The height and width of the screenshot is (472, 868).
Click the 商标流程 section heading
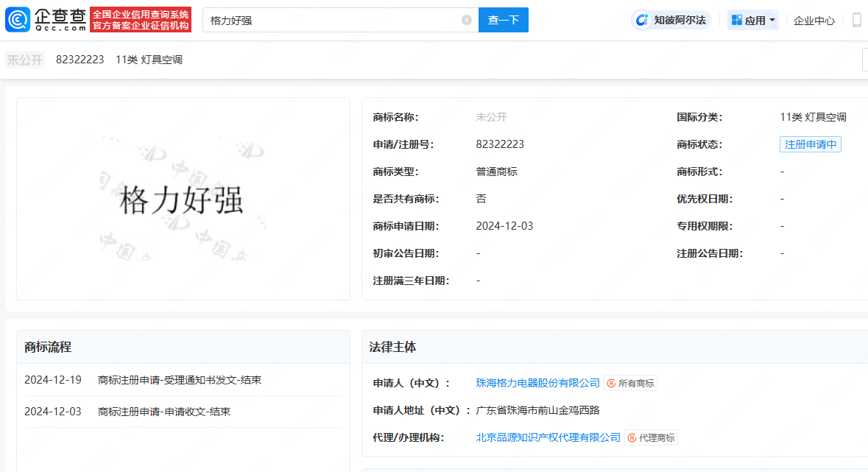48,348
